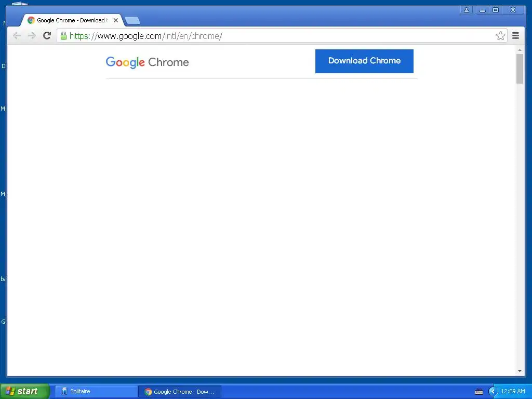
Task: Click the Google Chrome logo on the page
Action: 147,62
